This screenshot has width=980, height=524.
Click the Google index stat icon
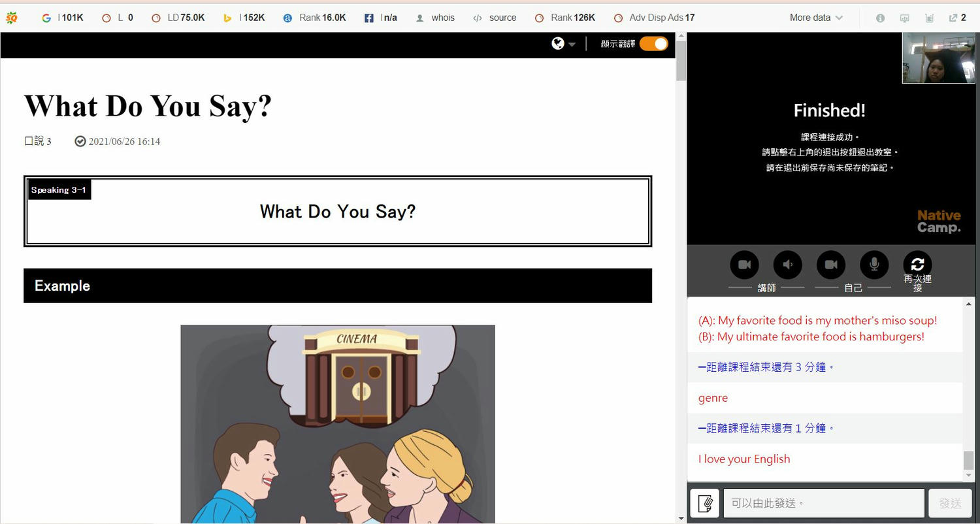pos(46,18)
